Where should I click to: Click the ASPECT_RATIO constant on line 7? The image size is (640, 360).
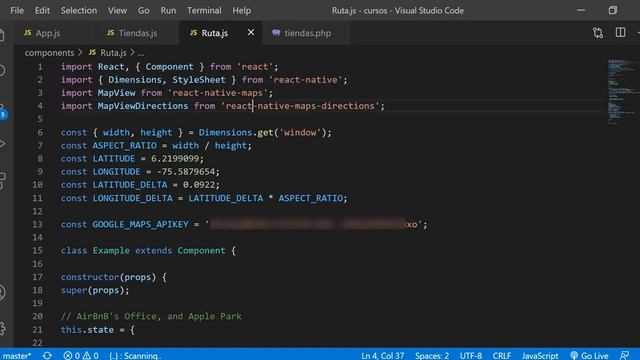point(124,145)
